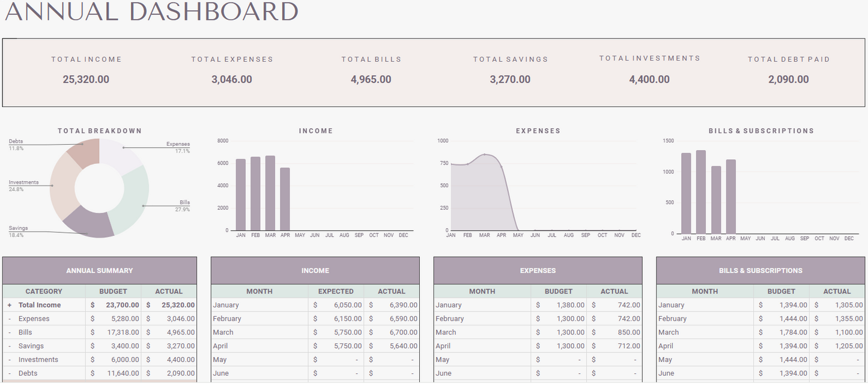Click April actual income 5,640.00

coord(392,346)
